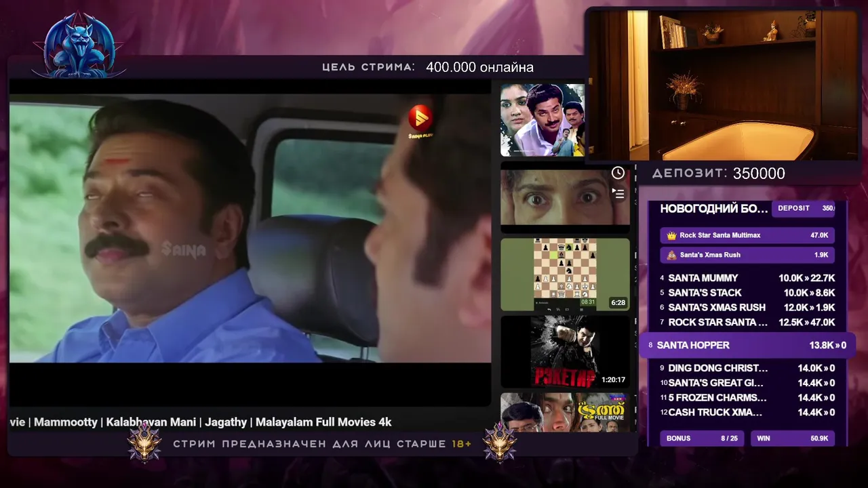868x488 pixels.
Task: Click the crown icon beside Rock Star Santa Multimax
Action: (671, 235)
